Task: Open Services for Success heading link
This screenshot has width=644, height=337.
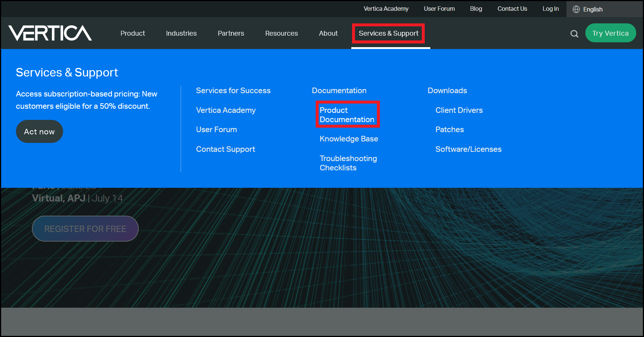Action: coord(233,91)
